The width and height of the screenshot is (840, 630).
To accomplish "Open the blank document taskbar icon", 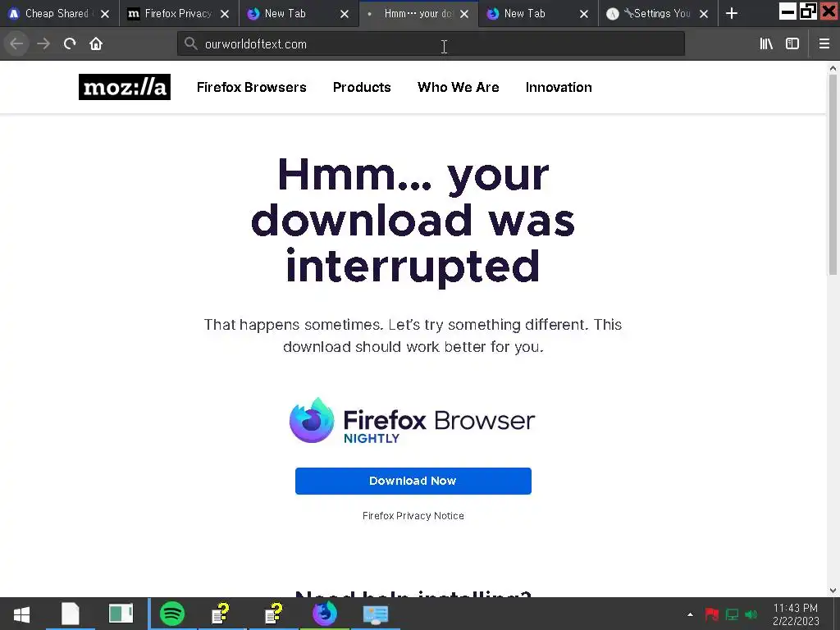I will click(x=71, y=614).
